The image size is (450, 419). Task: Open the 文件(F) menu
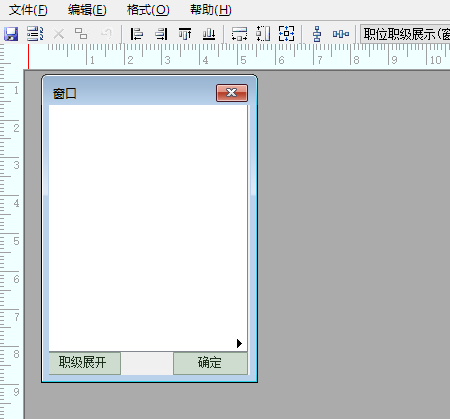(28, 10)
